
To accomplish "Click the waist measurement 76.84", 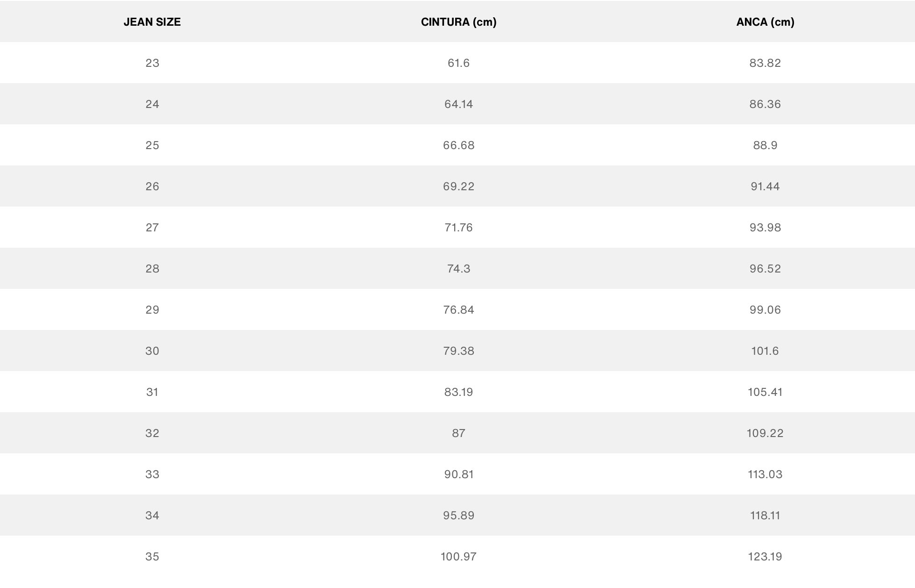I will [x=458, y=310].
